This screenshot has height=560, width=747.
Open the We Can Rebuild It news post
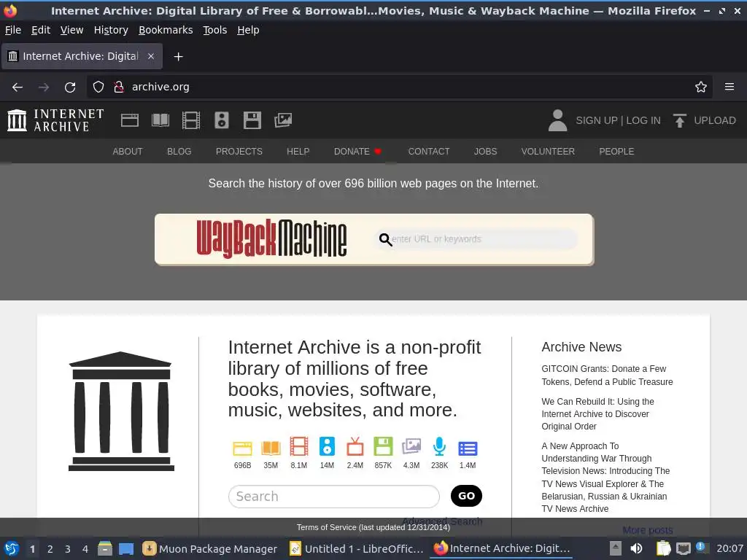(x=597, y=414)
